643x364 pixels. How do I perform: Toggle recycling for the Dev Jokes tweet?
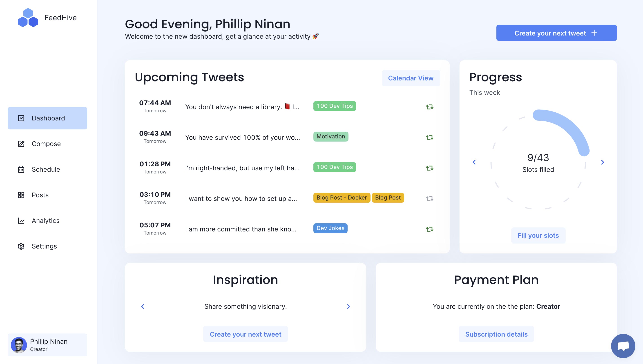(x=429, y=229)
